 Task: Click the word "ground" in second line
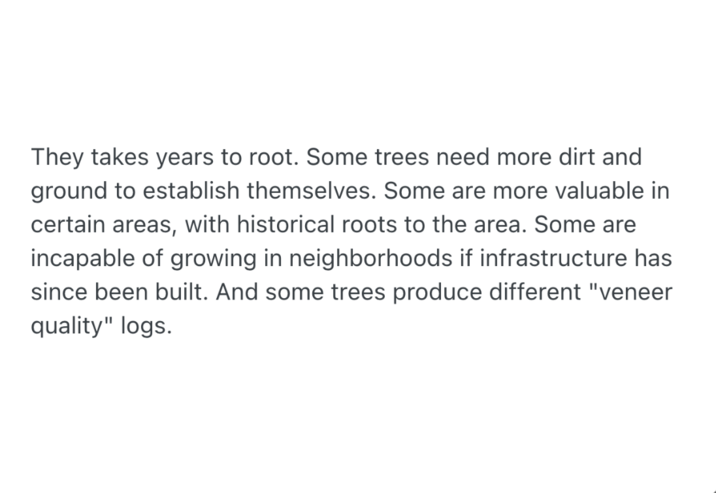(64, 191)
